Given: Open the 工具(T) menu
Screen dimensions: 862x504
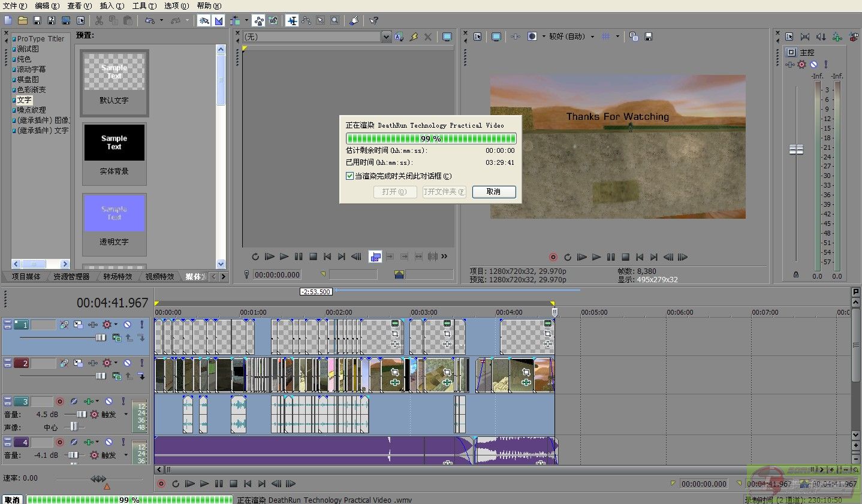Looking at the screenshot, I should click(144, 5).
